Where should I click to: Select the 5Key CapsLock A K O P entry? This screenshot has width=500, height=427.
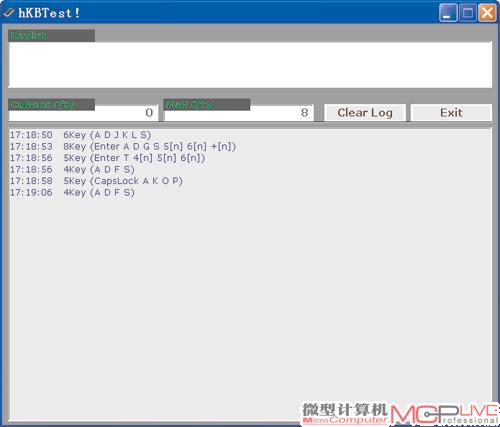coord(96,181)
